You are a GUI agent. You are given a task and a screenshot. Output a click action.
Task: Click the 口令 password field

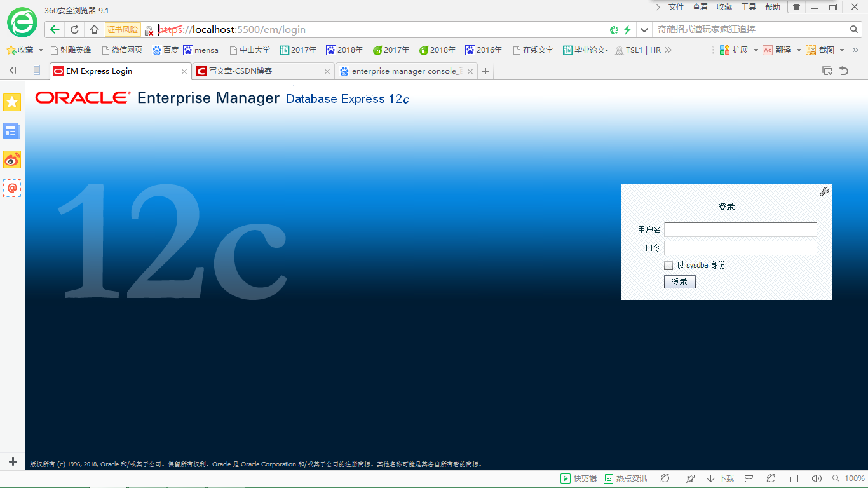(x=740, y=248)
